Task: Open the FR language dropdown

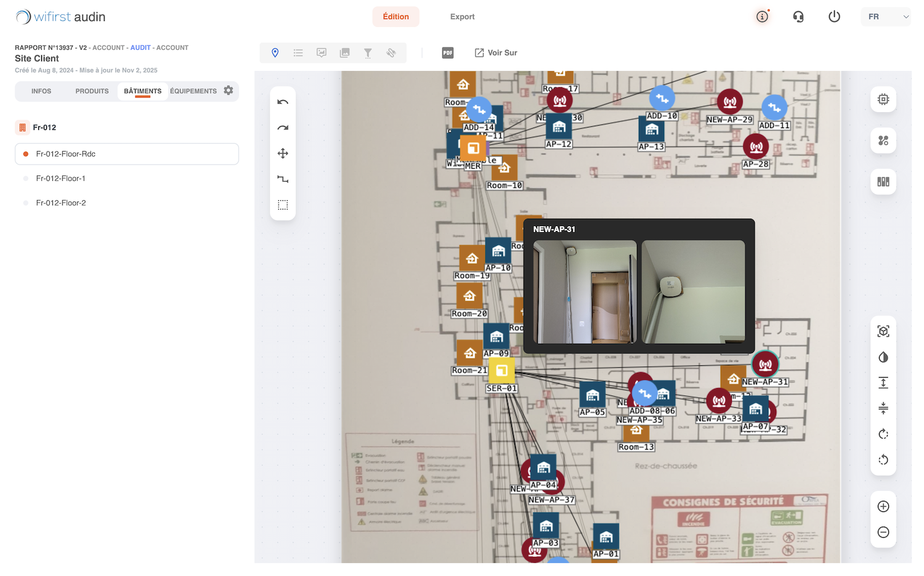Action: [886, 17]
